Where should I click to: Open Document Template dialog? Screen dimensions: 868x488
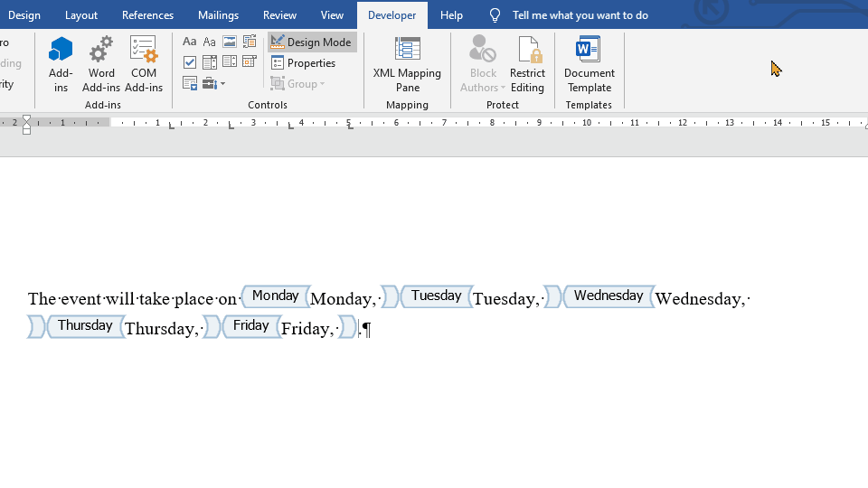589,64
